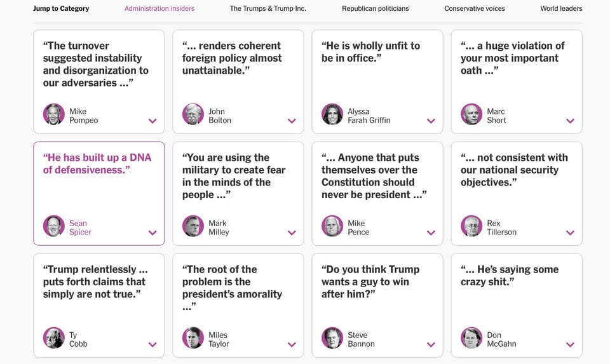Expand Sean Spicer's card with purple chevron
Image resolution: width=610 pixels, height=364 pixels.
(152, 233)
